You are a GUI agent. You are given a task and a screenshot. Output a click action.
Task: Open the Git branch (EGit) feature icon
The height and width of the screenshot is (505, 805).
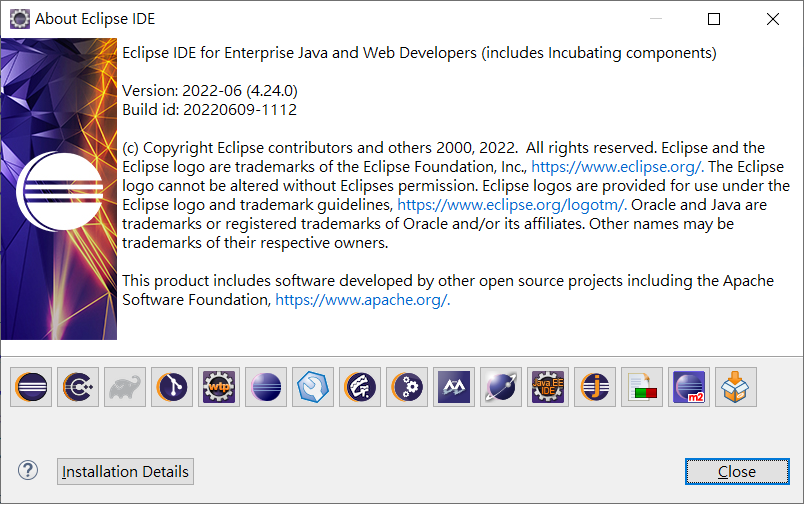(x=172, y=387)
